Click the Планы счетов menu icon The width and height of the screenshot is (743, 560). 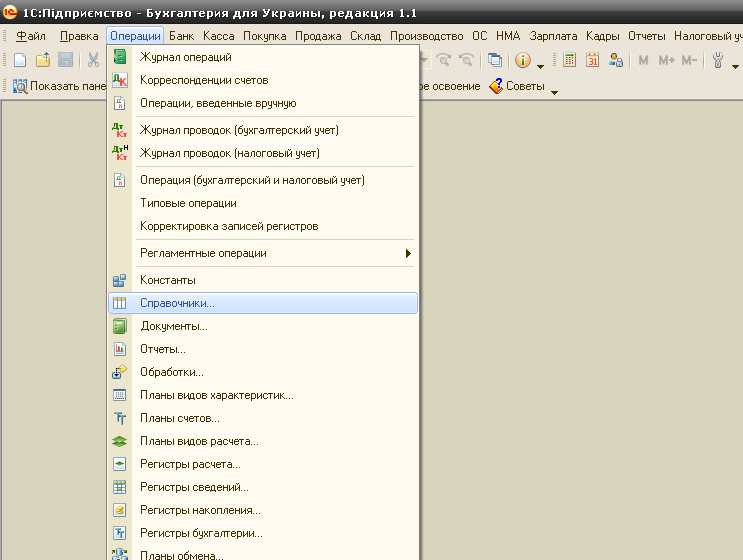[120, 418]
